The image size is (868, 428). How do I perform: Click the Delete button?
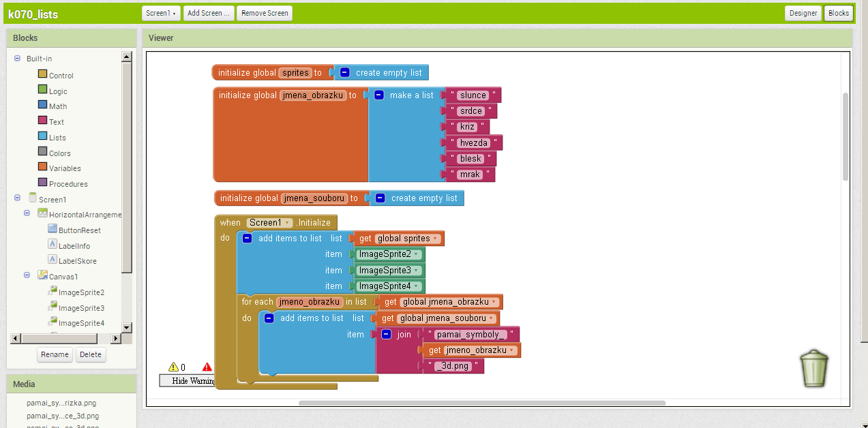(x=91, y=354)
